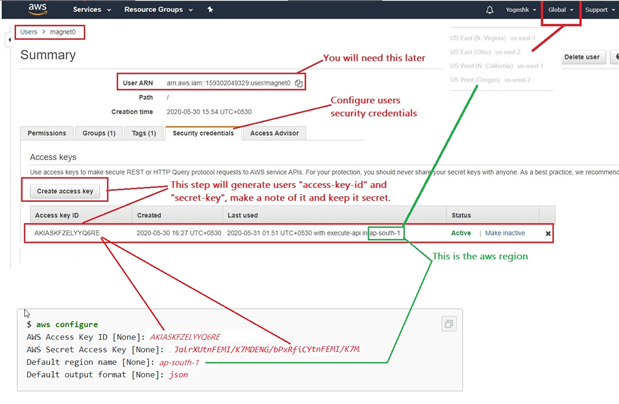Image resolution: width=619 pixels, height=404 pixels.
Task: Select US West (N. California) us-west-1 region
Action: (x=497, y=66)
